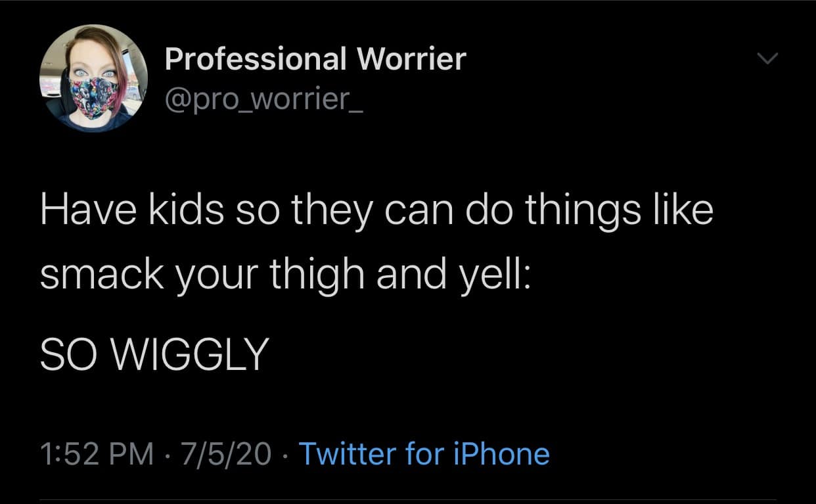Click the 1:52 PM timestamp
816x504 pixels.
pos(97,453)
